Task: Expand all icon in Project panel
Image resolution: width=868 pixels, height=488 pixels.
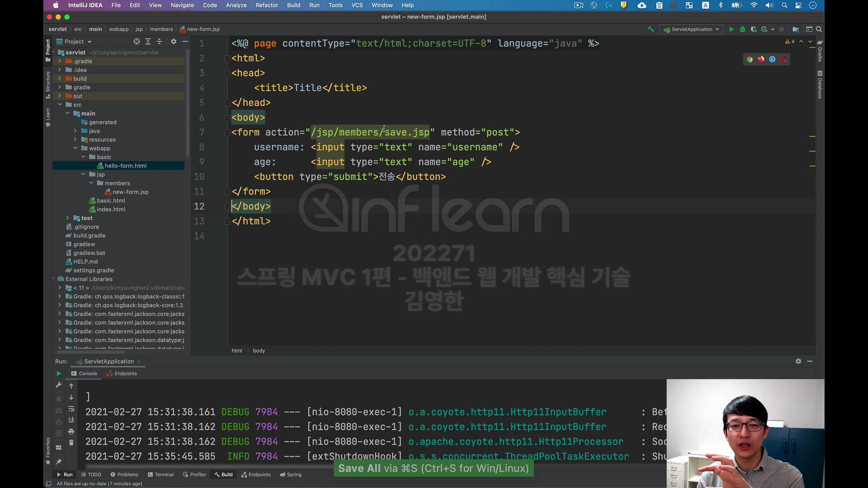Action: (148, 42)
